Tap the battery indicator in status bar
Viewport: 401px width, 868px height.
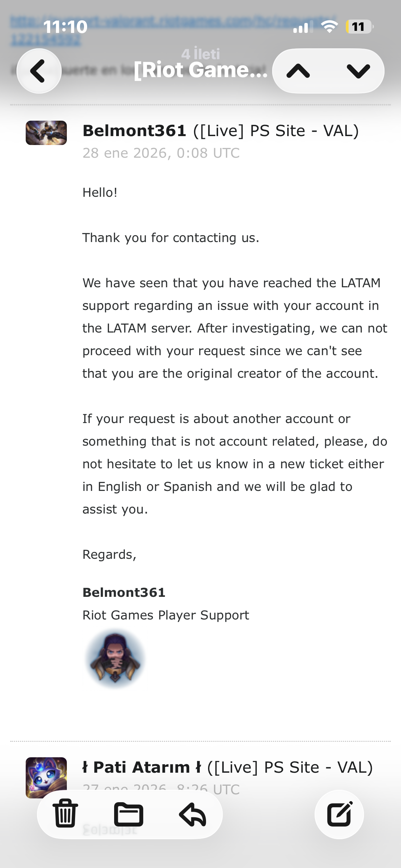tap(359, 27)
